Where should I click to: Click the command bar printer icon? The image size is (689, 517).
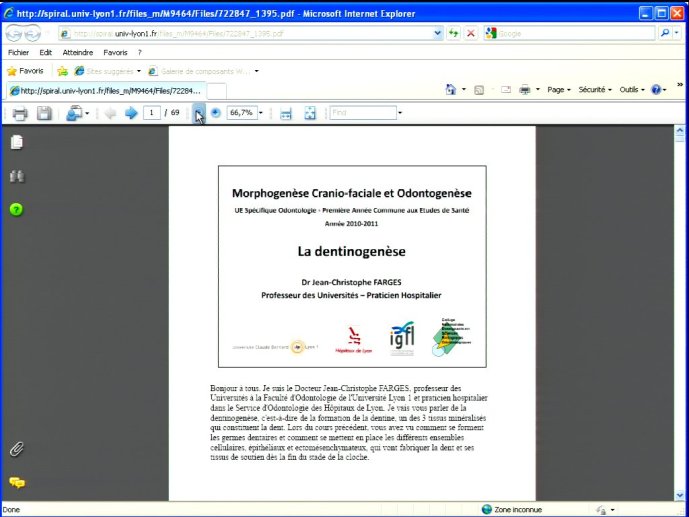(x=525, y=90)
